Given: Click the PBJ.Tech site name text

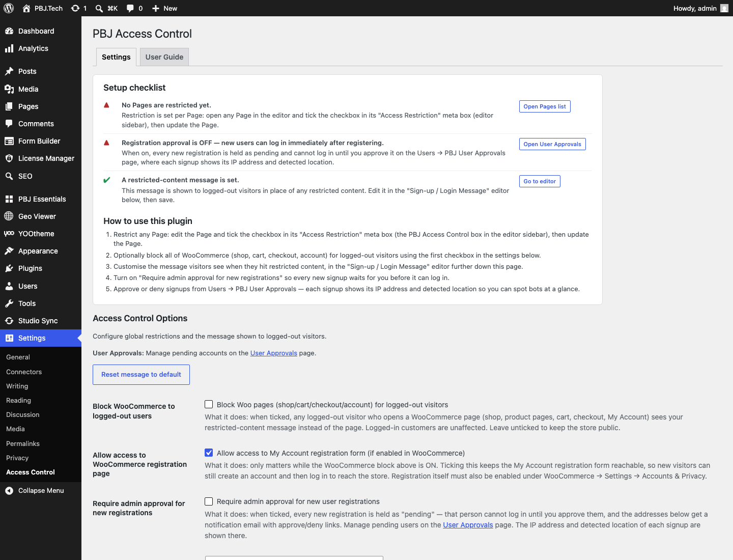Looking at the screenshot, I should 49,8.
